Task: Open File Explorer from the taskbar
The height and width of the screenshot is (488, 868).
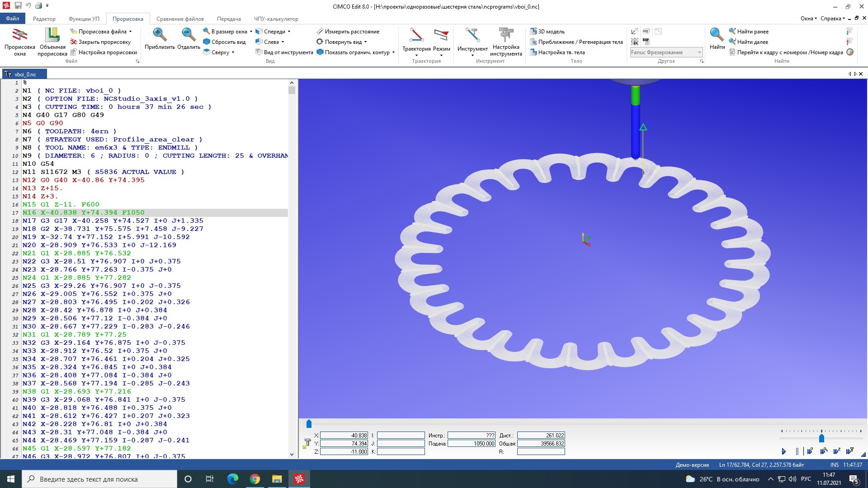Action: coord(277,479)
